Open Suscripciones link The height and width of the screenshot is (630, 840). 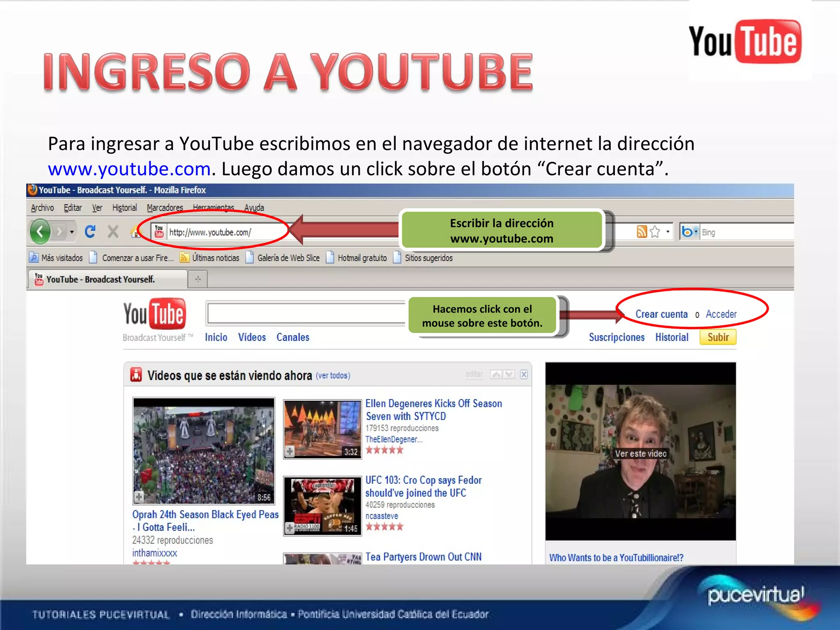tap(617, 337)
